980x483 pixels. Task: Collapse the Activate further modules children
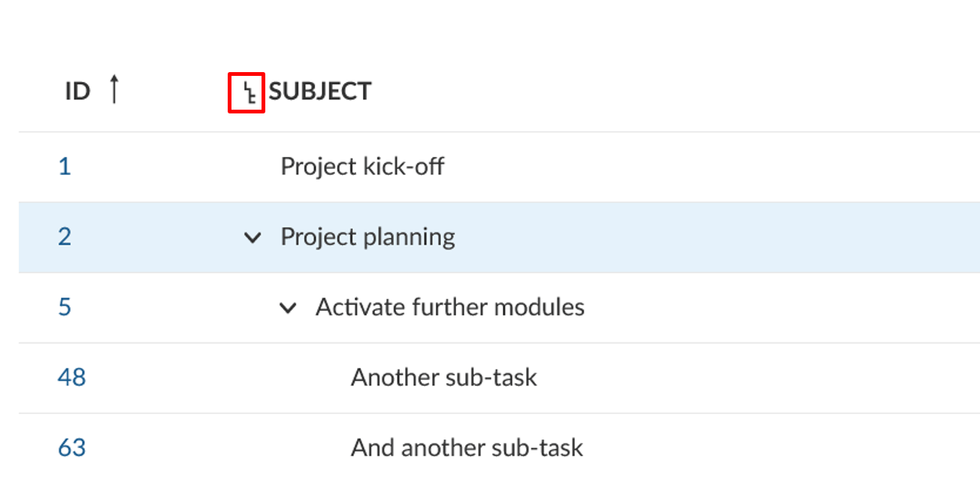point(288,308)
